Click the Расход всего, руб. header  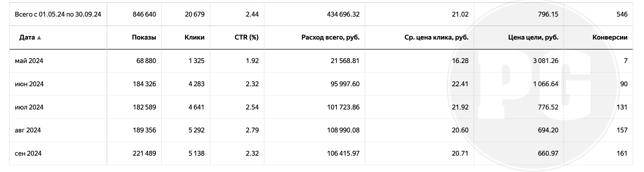(x=330, y=38)
